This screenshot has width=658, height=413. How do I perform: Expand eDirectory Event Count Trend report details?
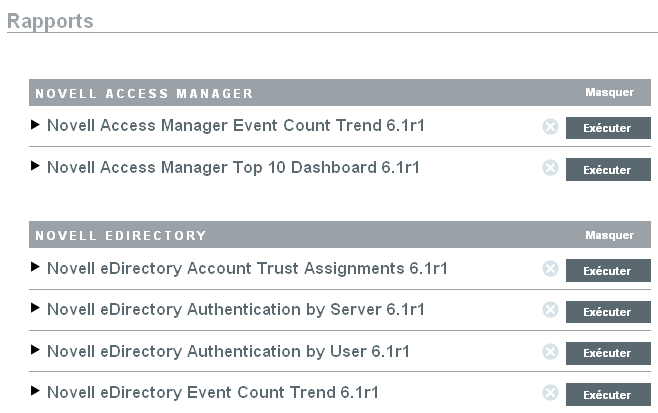coord(36,392)
